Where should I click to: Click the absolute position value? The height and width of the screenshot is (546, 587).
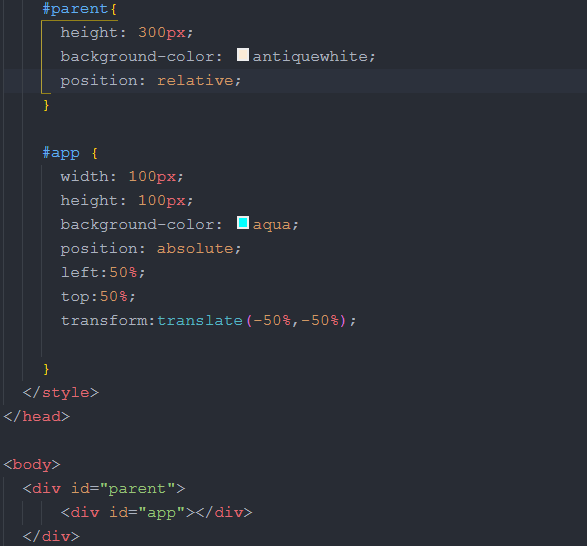pyautogui.click(x=195, y=249)
